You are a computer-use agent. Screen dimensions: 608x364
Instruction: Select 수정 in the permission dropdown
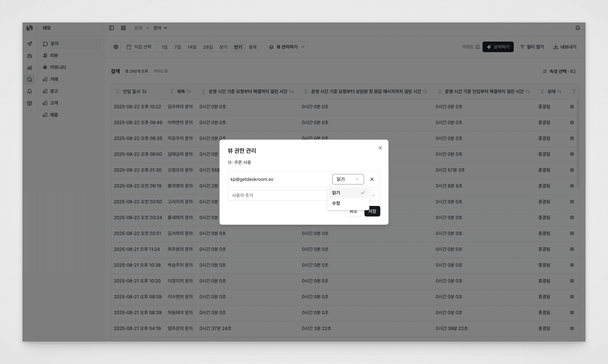coord(336,203)
